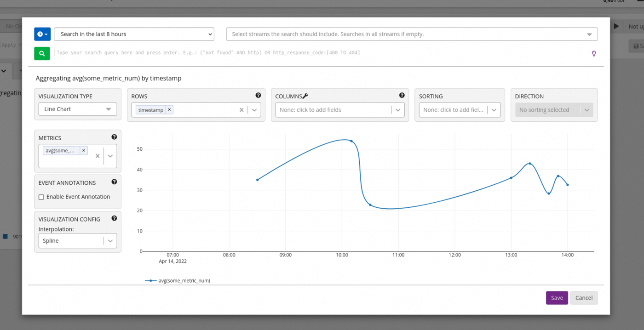Screen dimensions: 644x330
Task: Open the VISUALIZATION CONFIG help icon
Action: (114, 218)
